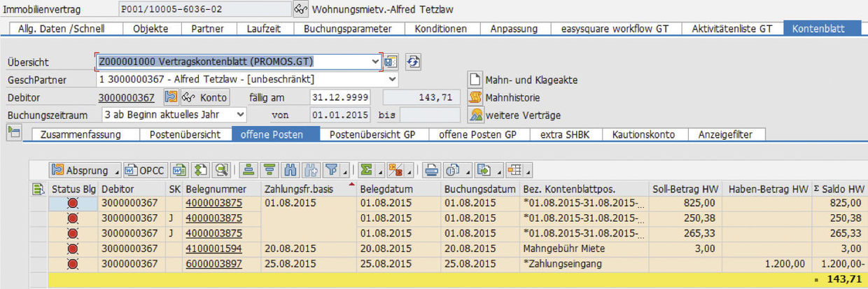Click the 'bis' date input field

tap(430, 114)
